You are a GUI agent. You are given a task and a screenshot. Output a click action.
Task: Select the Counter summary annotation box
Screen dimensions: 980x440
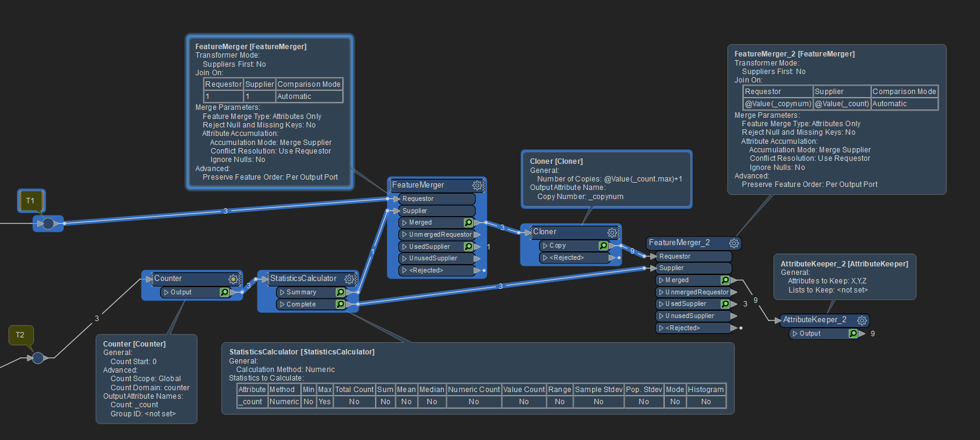pyautogui.click(x=146, y=379)
